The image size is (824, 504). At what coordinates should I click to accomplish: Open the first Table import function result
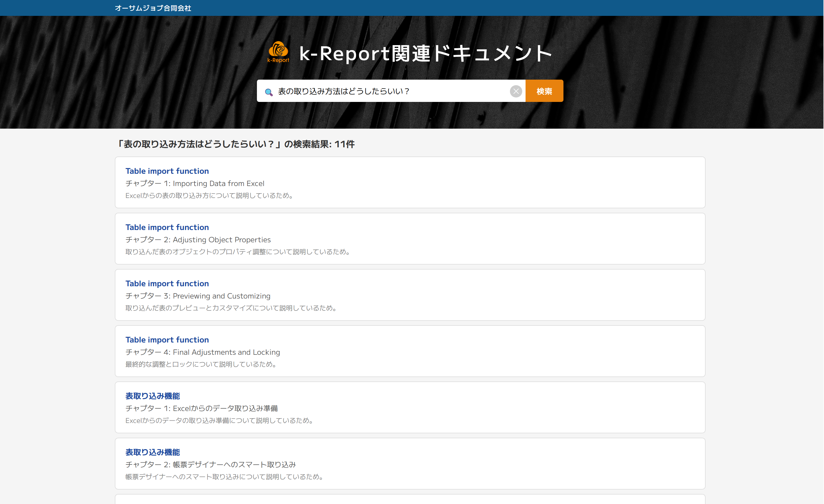[x=167, y=171]
